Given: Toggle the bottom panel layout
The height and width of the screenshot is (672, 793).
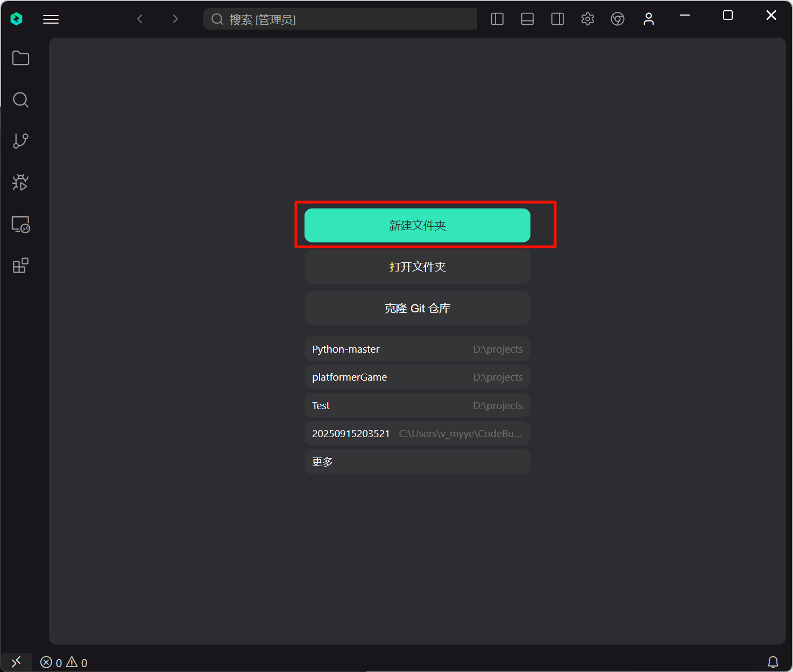Looking at the screenshot, I should pyautogui.click(x=527, y=19).
